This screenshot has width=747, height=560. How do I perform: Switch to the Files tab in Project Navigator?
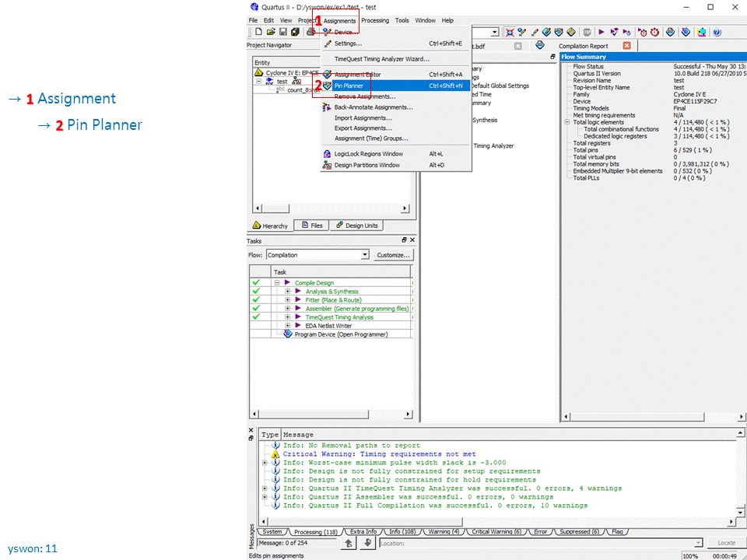click(312, 226)
